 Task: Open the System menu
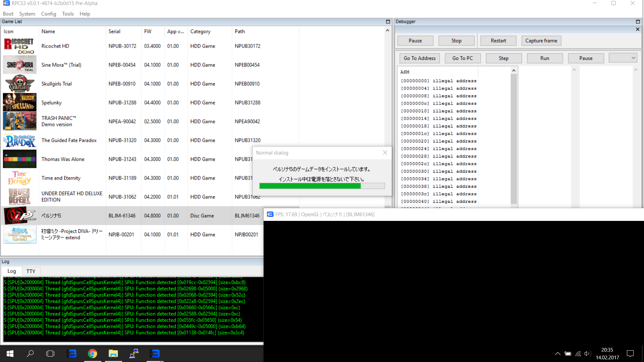point(27,14)
